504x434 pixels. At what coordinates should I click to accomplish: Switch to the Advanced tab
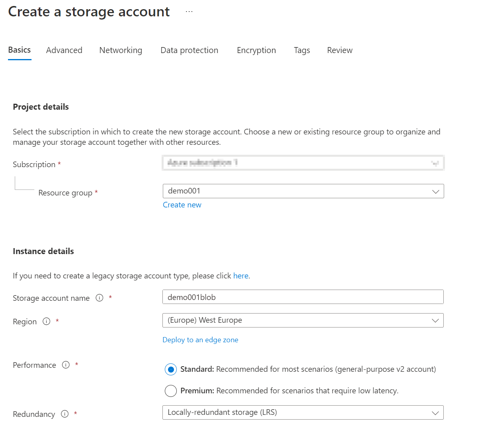[64, 50]
